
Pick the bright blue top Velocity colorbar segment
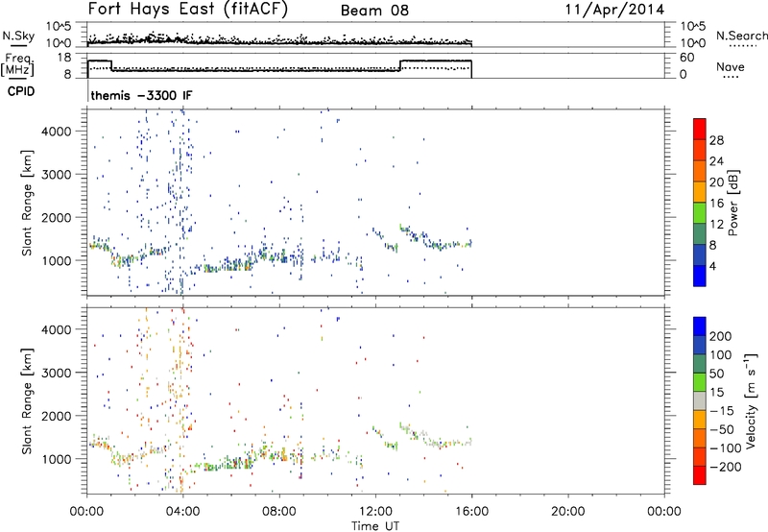click(x=700, y=326)
